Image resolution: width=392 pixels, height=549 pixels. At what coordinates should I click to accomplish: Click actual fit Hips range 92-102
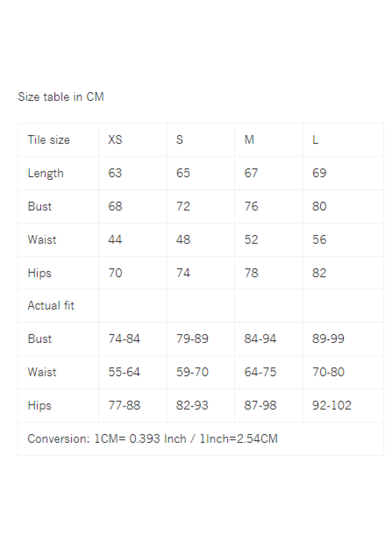click(x=332, y=406)
